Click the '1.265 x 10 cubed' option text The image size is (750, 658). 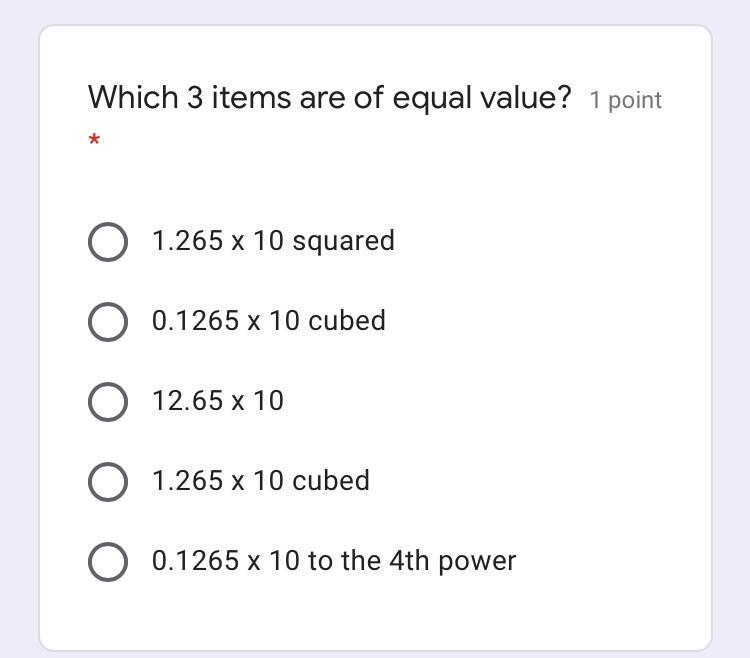pos(260,481)
